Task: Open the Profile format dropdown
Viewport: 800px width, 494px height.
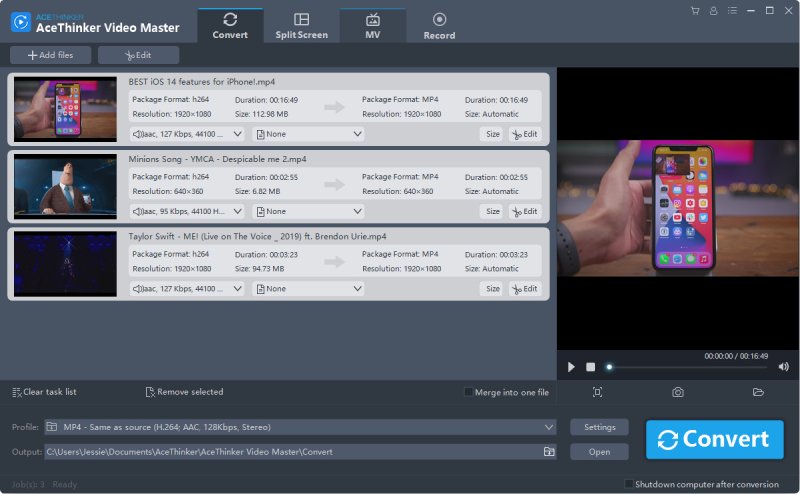Action: tap(300, 427)
